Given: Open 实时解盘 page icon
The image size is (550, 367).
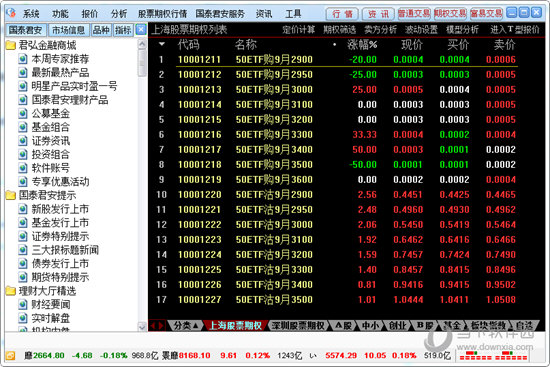Looking at the screenshot, I should tap(23, 318).
